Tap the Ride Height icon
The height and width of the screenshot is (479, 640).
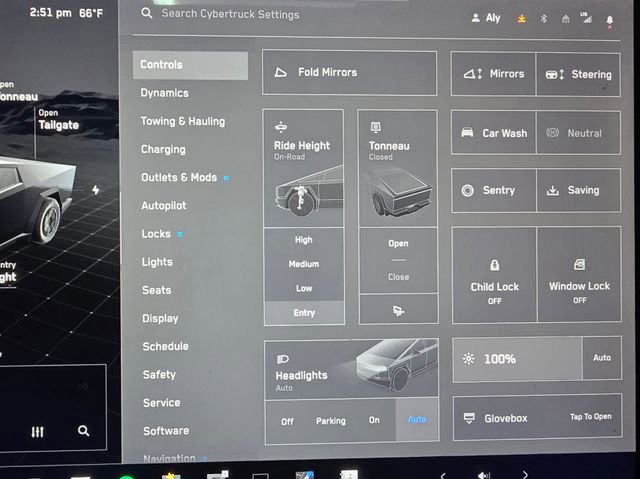click(281, 127)
